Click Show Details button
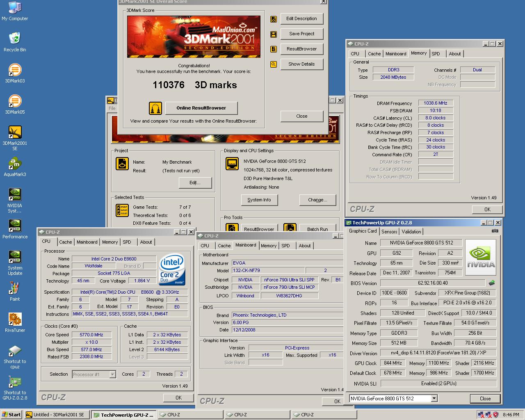Image resolution: width=525 pixels, height=420 pixels. tap(301, 64)
